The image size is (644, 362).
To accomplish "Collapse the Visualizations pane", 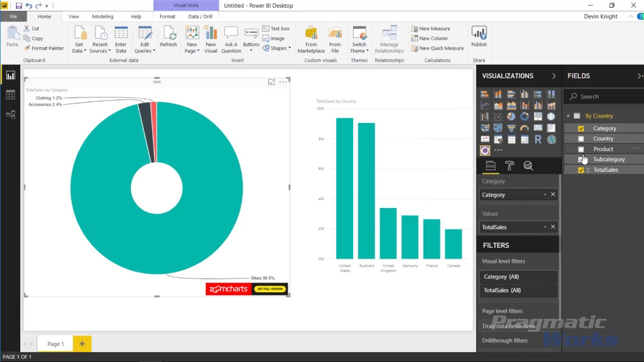I will point(554,76).
